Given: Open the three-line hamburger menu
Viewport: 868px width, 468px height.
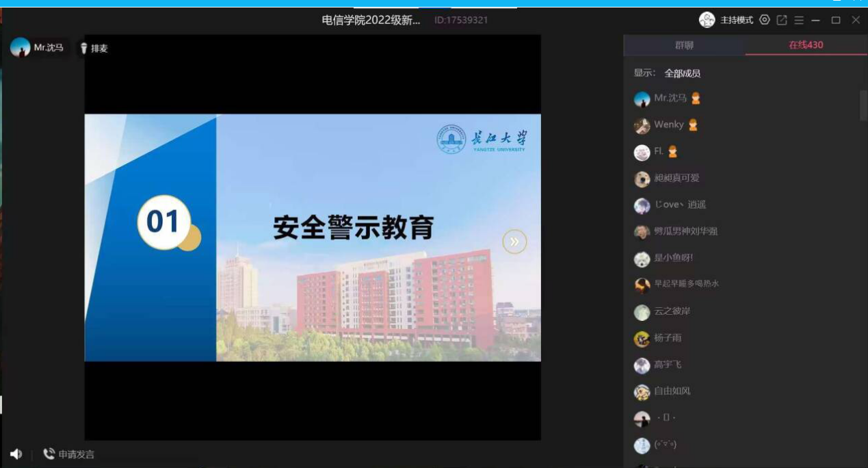Looking at the screenshot, I should pyautogui.click(x=799, y=21).
